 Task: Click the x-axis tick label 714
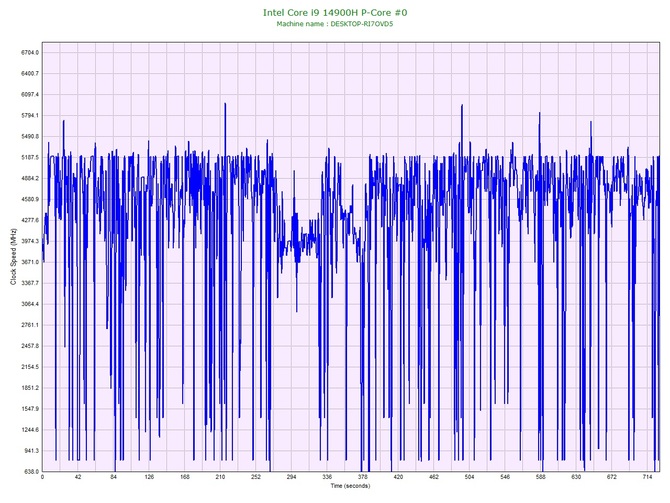coord(647,477)
